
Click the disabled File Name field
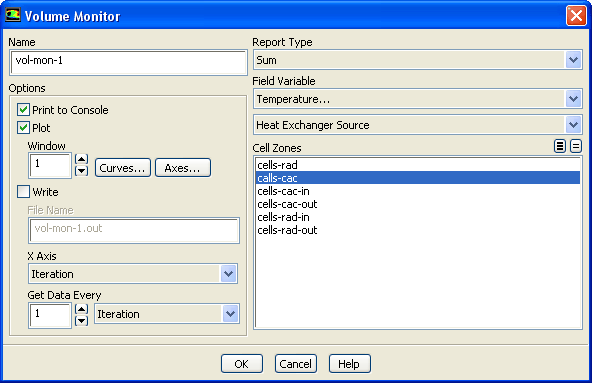(134, 230)
